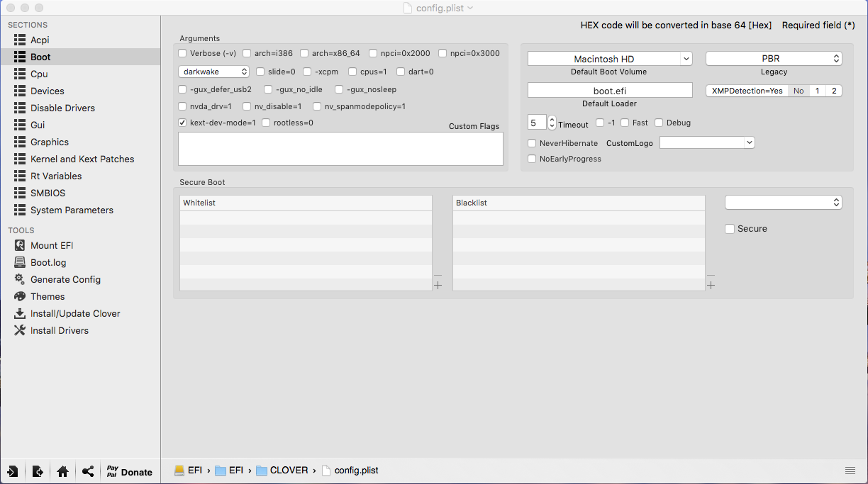
Task: Select XMPDetection No segment
Action: [799, 91]
